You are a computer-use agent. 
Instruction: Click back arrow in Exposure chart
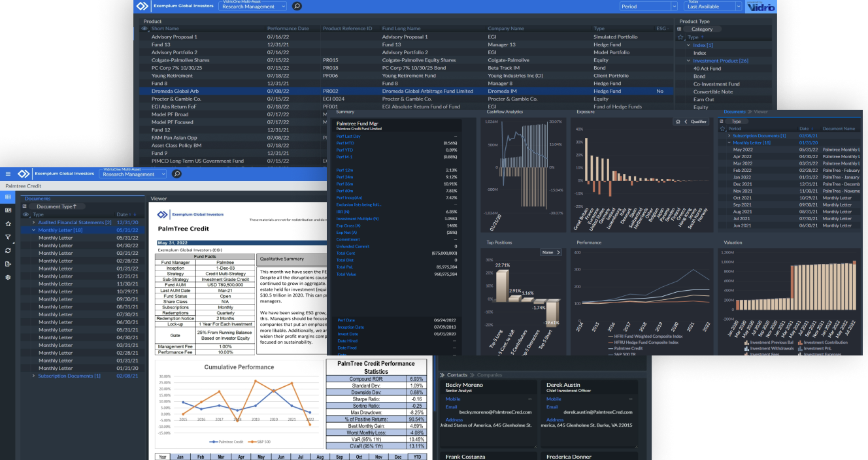click(x=685, y=122)
